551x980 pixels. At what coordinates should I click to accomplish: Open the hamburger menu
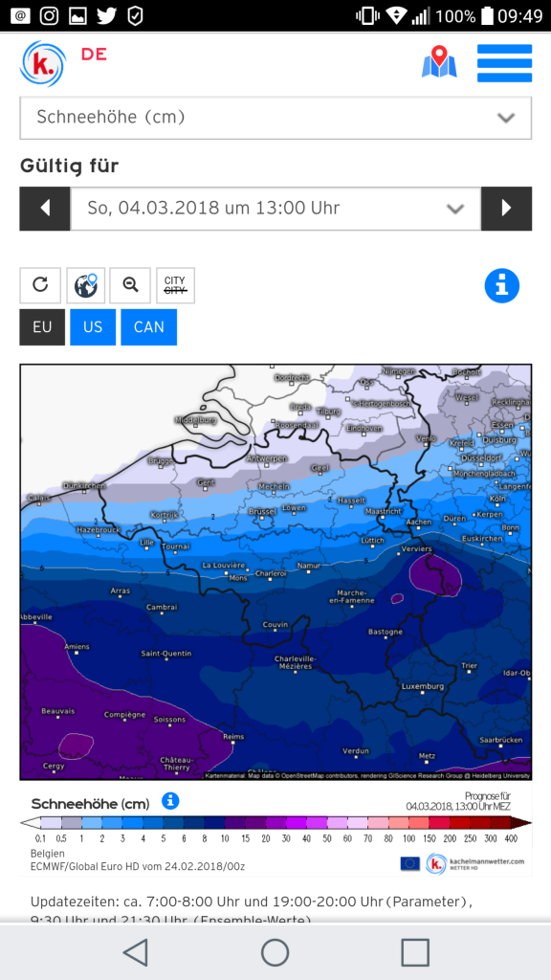click(504, 63)
